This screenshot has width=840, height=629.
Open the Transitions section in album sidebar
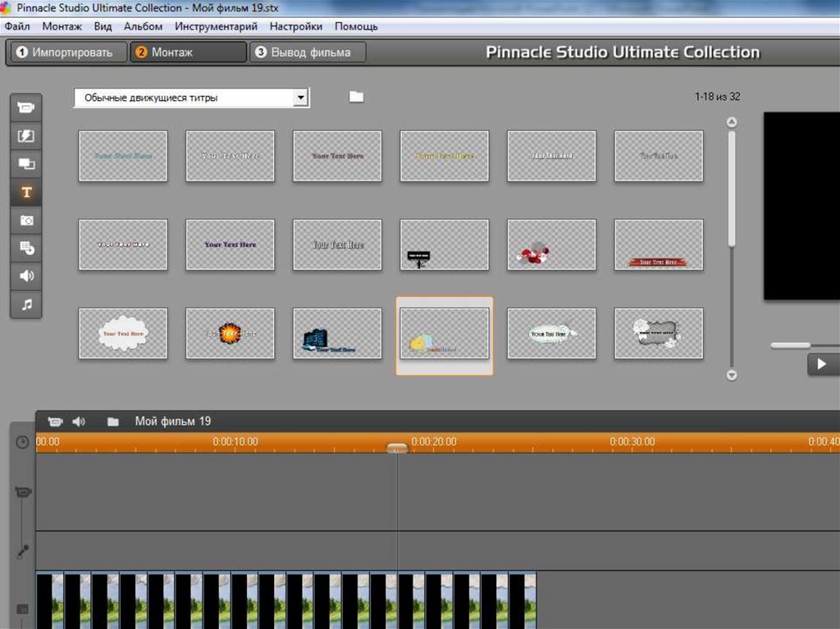coord(26,136)
